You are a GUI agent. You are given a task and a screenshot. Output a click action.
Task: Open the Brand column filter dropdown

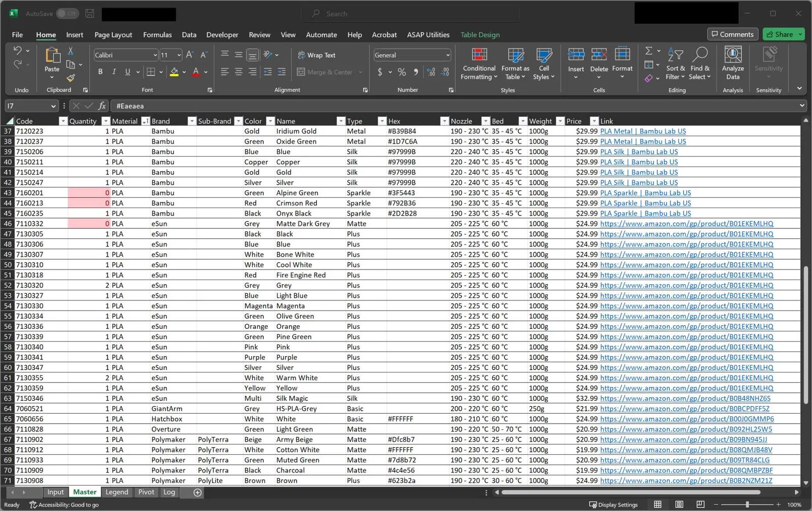[x=191, y=121]
